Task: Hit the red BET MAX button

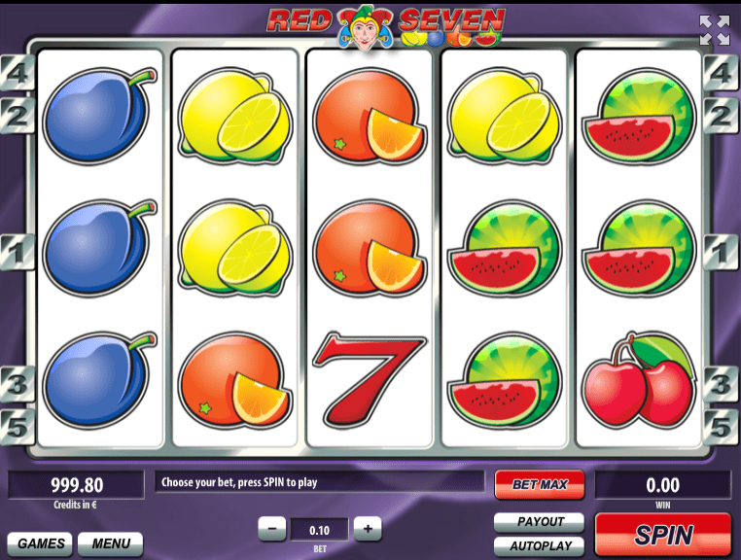Action: coord(540,484)
